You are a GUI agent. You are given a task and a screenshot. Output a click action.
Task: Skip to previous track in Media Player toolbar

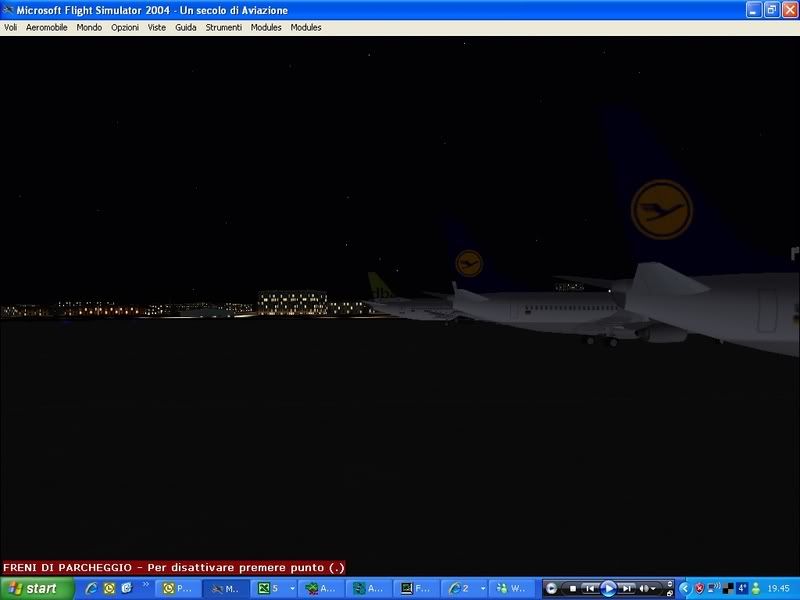(x=589, y=589)
